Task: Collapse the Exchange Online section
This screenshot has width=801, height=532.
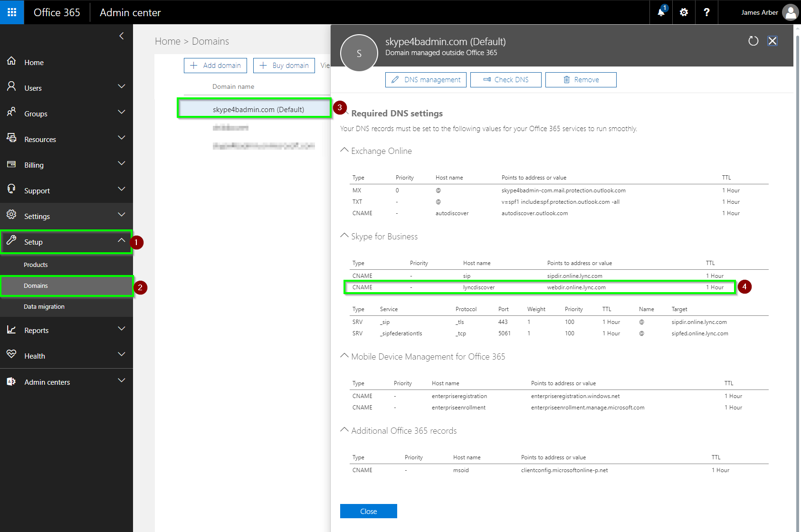Action: point(344,150)
